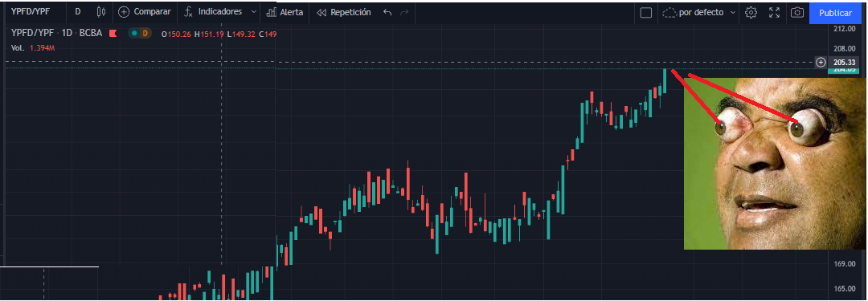868x301 pixels.
Task: Undo the last chart action
Action: click(387, 12)
